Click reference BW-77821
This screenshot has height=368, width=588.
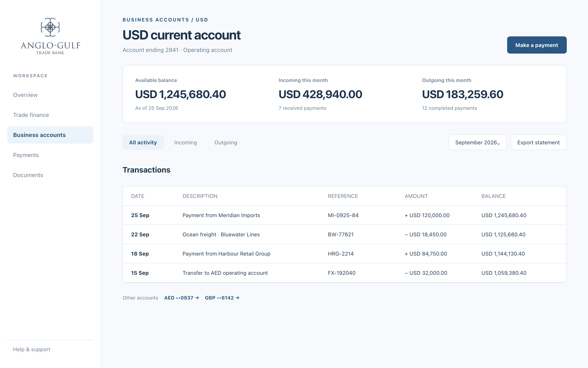coord(341,234)
